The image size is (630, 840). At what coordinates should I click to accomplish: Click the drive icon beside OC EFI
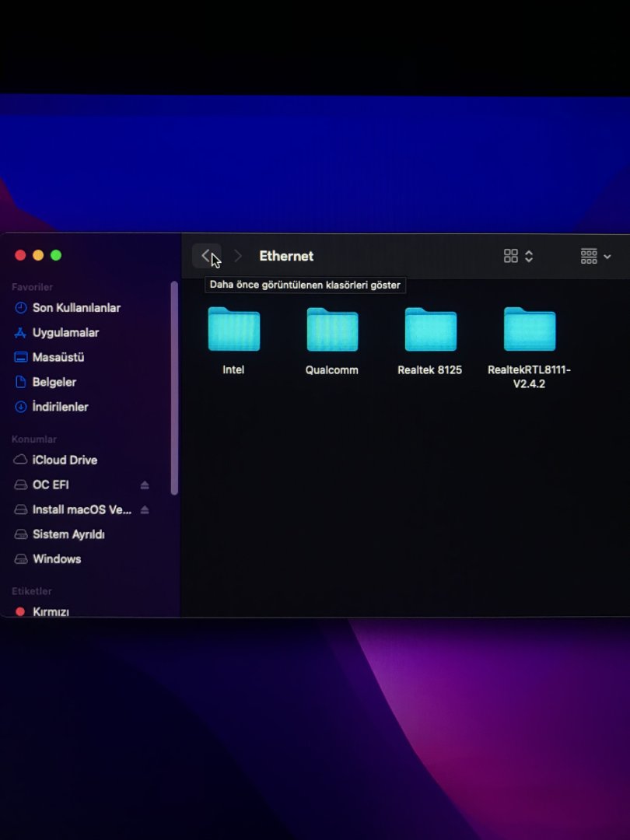[20, 485]
